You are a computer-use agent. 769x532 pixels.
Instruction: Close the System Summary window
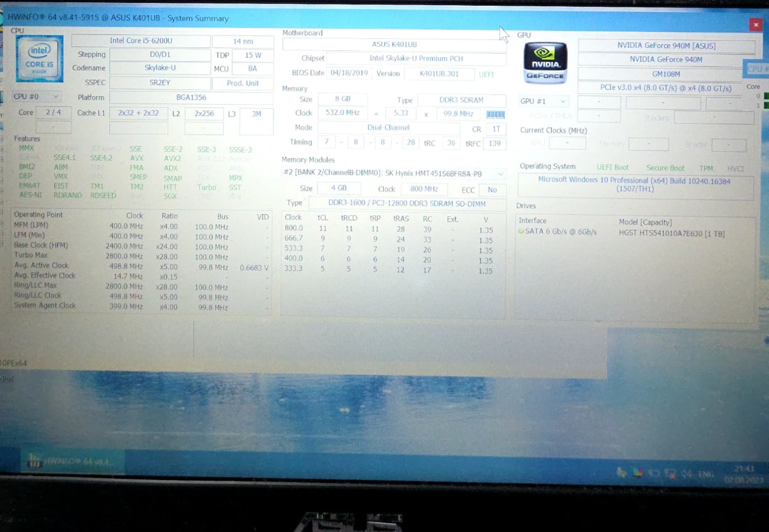(x=755, y=24)
